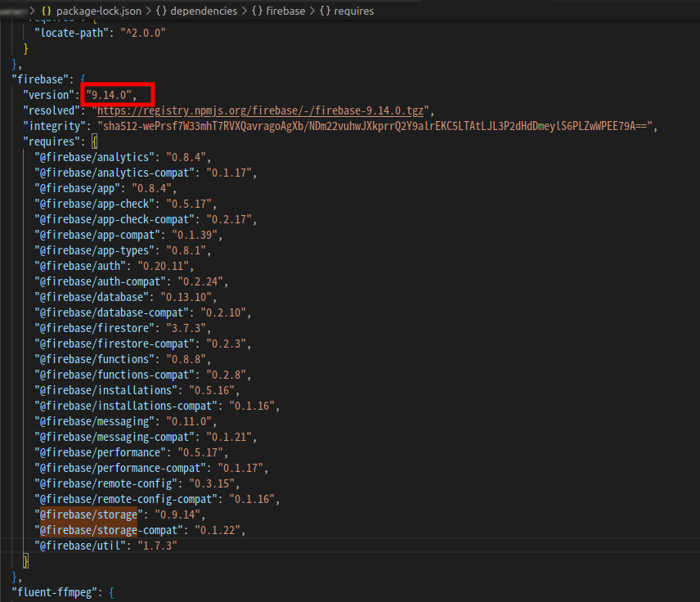This screenshot has width=700, height=602.
Task: Click the "@firebase/auth" key
Action: pos(80,266)
